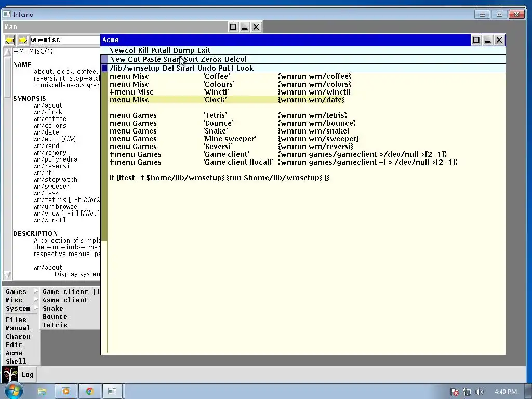
Task: Choose Tetris from the Games submenu
Action: point(71,325)
